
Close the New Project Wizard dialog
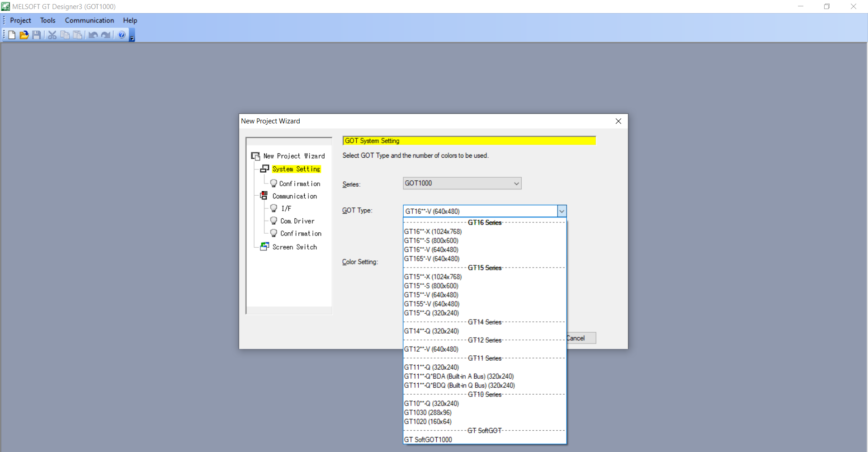click(x=618, y=121)
